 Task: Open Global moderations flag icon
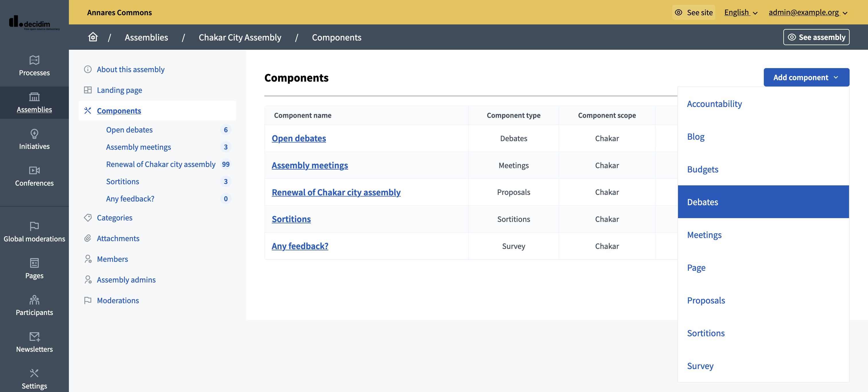coord(34,226)
